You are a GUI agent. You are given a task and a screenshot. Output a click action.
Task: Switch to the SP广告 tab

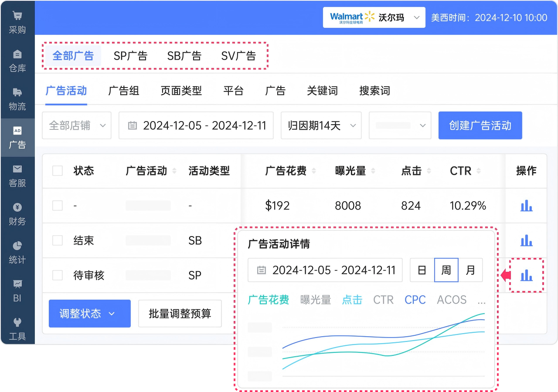click(x=130, y=56)
